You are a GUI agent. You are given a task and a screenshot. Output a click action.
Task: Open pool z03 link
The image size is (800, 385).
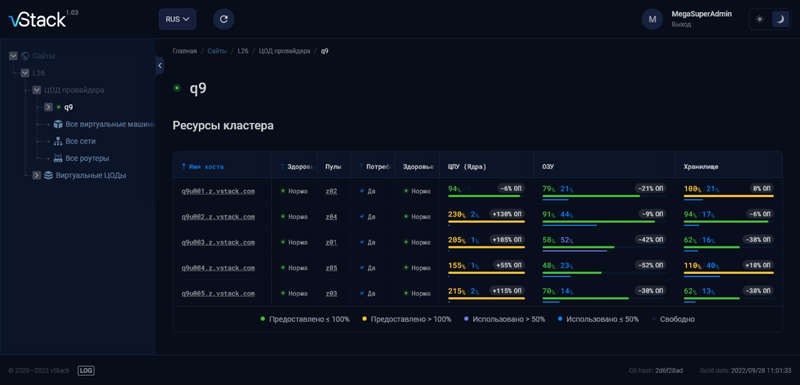click(331, 293)
